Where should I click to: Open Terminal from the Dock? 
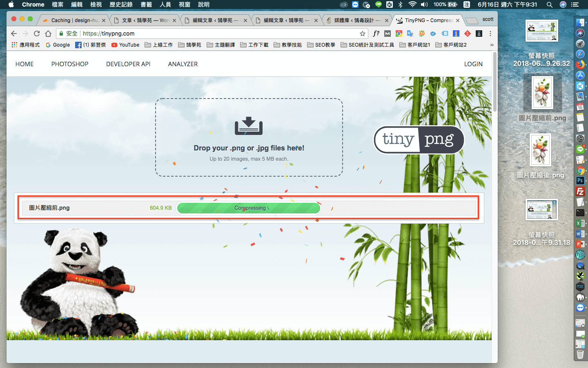click(580, 212)
